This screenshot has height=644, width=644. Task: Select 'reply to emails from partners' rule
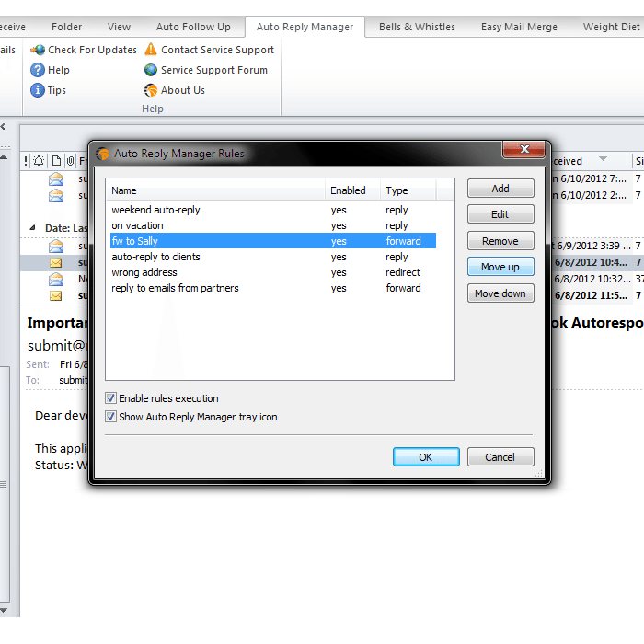coord(273,288)
